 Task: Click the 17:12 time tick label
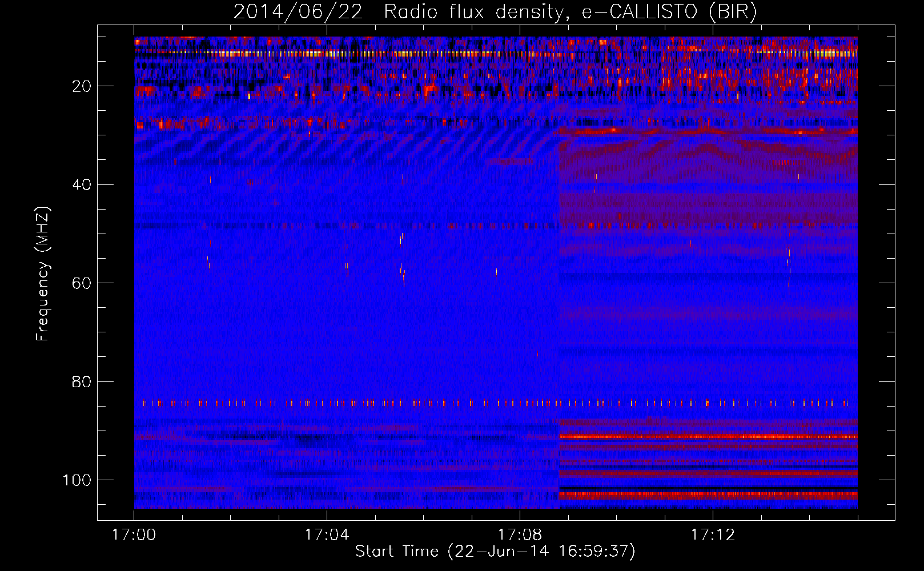pos(713,535)
